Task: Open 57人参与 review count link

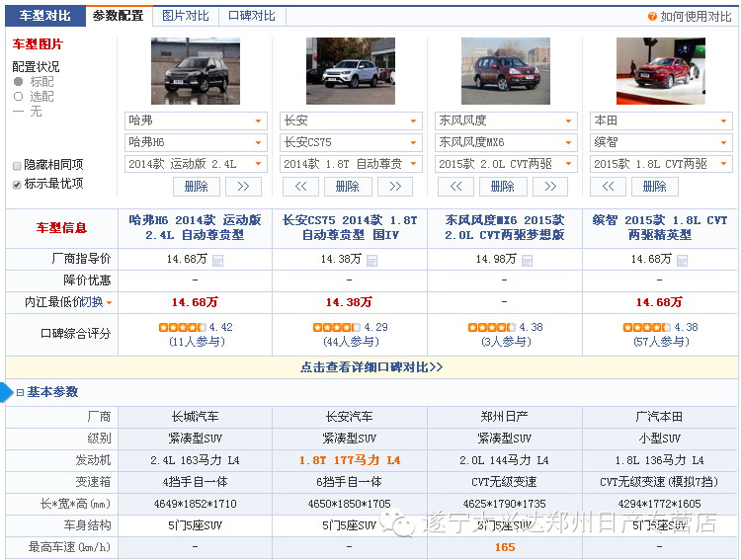Action: click(x=661, y=342)
